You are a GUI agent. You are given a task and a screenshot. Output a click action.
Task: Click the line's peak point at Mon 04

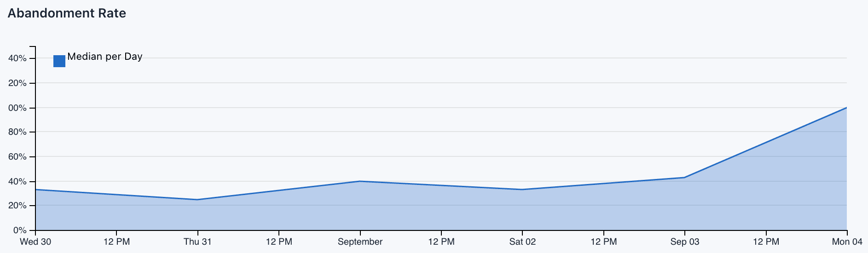pyautogui.click(x=846, y=108)
